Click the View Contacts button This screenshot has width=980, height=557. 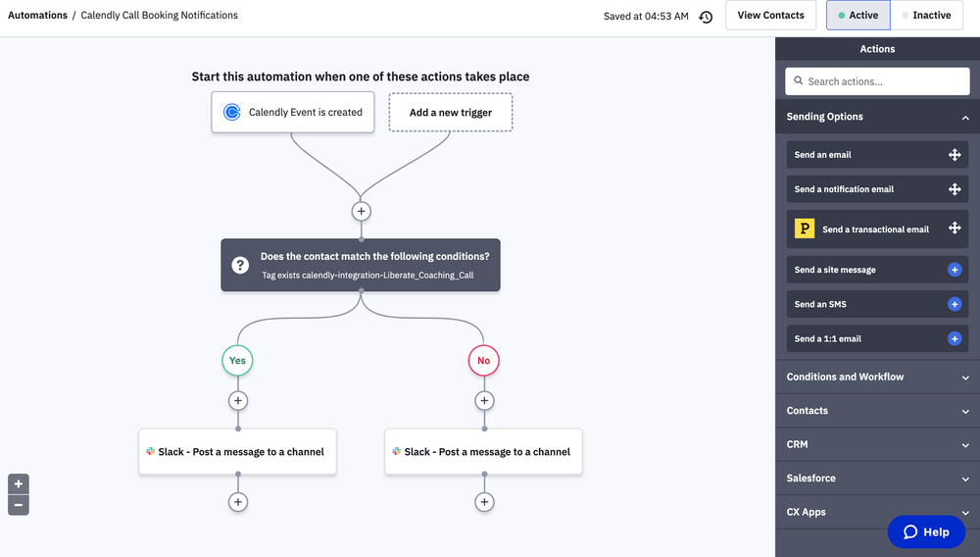tap(770, 16)
